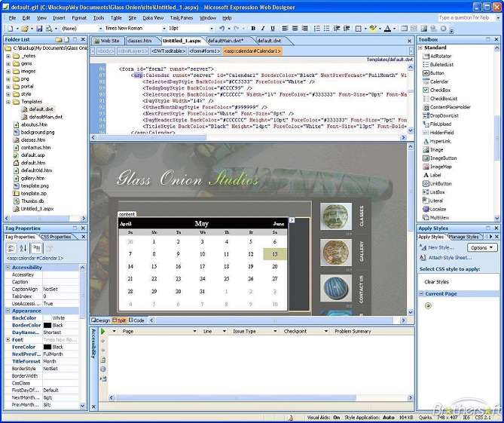Toggle Italic formatting

pos(263,29)
